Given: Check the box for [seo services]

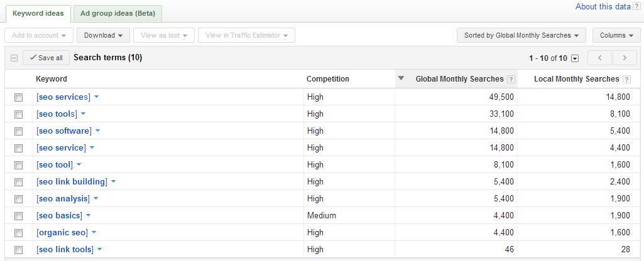Looking at the screenshot, I should coord(18,98).
